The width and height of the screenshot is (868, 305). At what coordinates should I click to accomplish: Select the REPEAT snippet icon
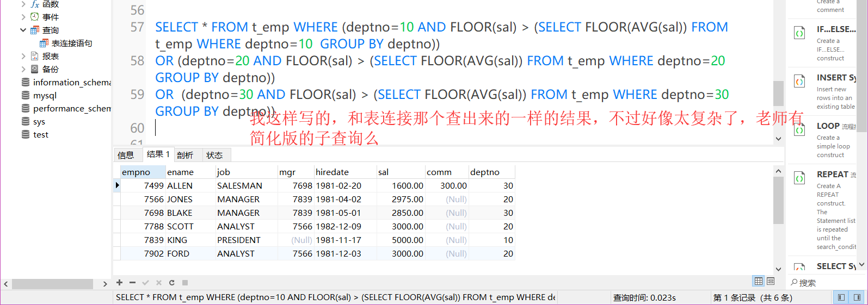[799, 178]
